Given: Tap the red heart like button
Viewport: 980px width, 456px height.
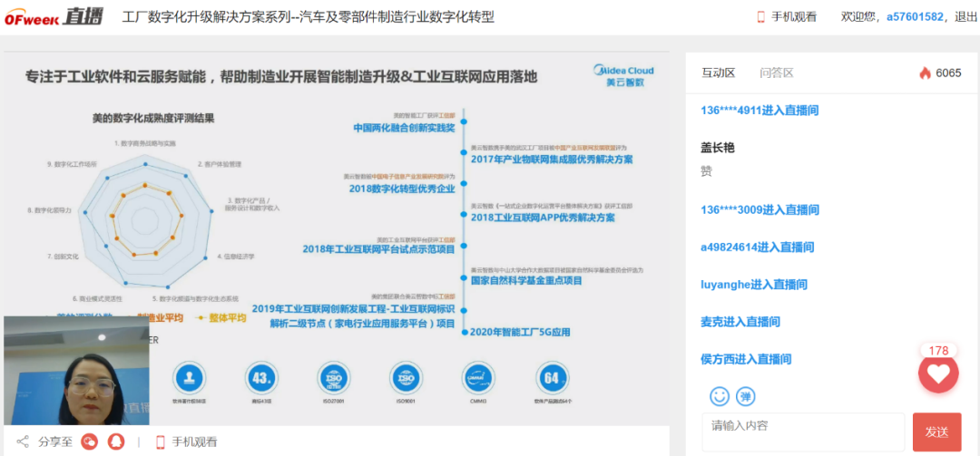Looking at the screenshot, I should 937,374.
